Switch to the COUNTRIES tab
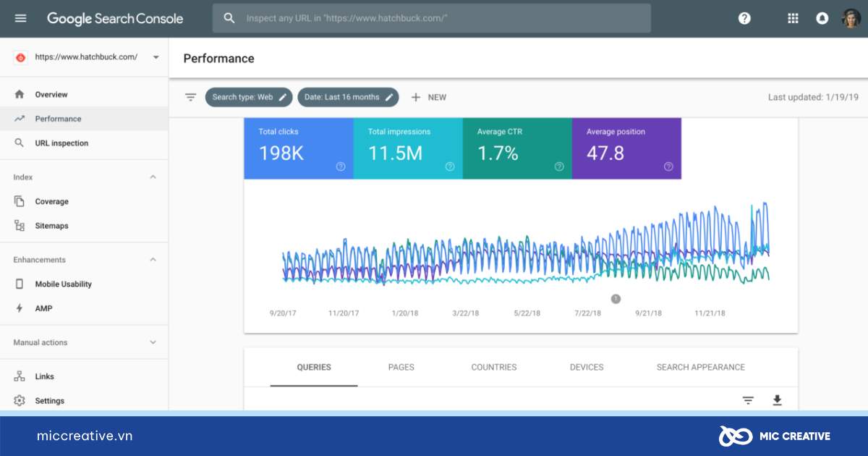This screenshot has height=456, width=868. [x=494, y=367]
